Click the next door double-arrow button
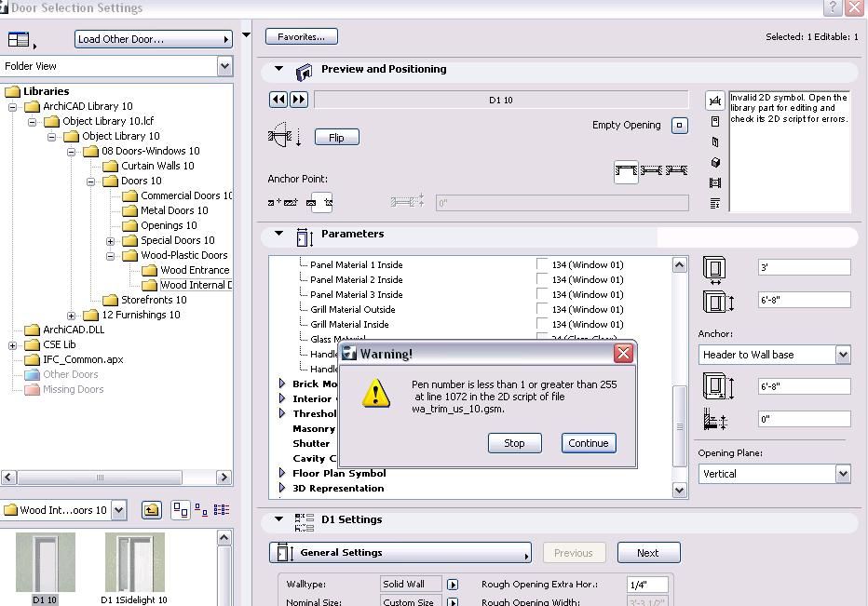Viewport: 868px width, 606px height. click(x=299, y=100)
